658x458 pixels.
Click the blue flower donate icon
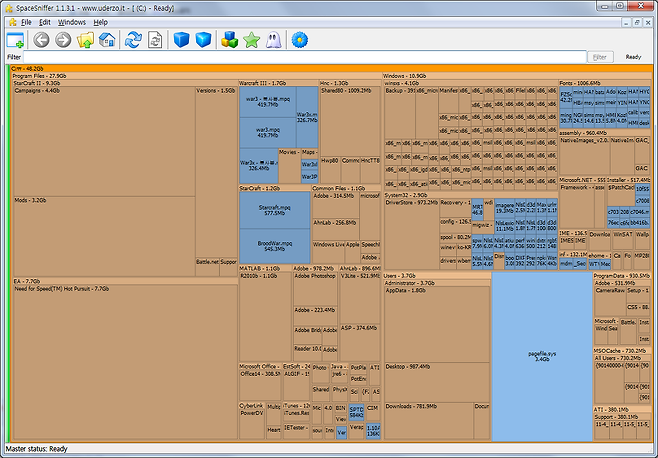tap(300, 40)
